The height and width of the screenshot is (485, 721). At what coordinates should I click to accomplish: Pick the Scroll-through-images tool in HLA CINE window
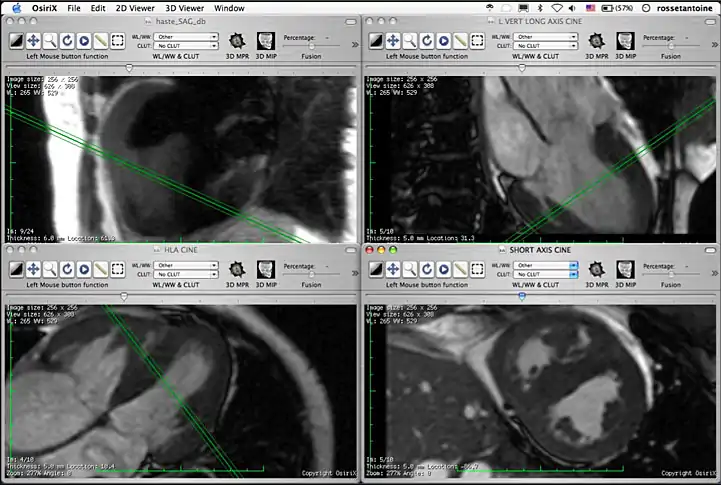click(x=84, y=268)
